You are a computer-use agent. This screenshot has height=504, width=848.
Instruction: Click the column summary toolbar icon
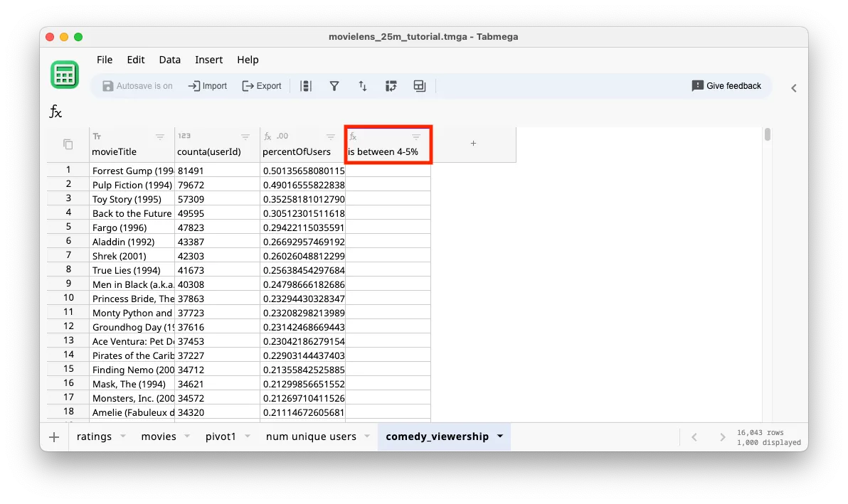(x=307, y=85)
